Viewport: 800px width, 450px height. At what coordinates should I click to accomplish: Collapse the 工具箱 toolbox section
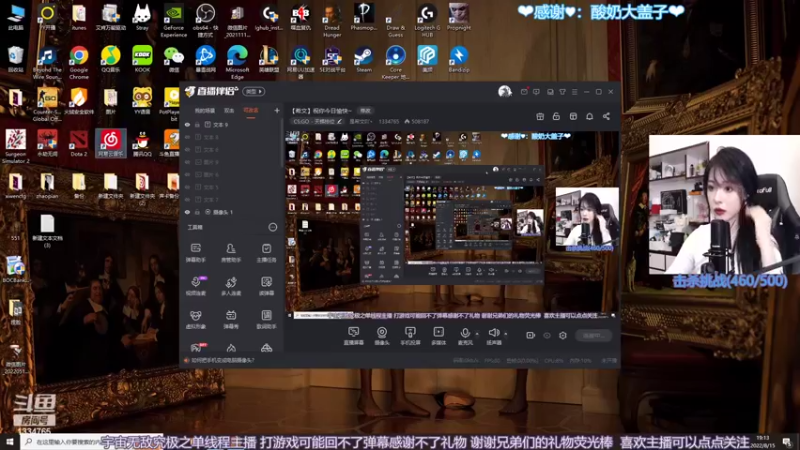273,227
